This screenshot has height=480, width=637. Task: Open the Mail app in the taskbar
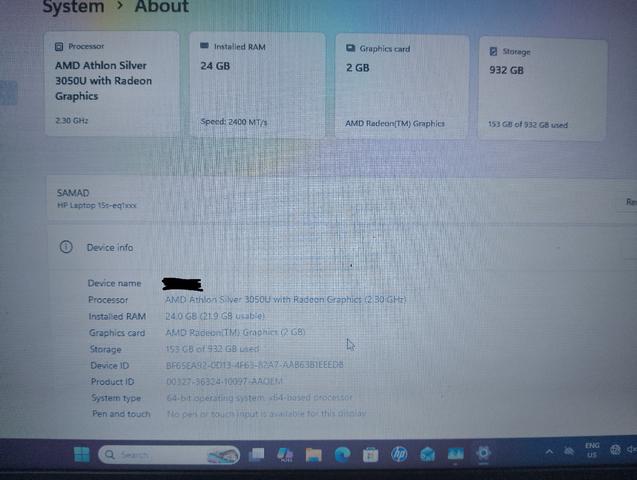click(427, 454)
